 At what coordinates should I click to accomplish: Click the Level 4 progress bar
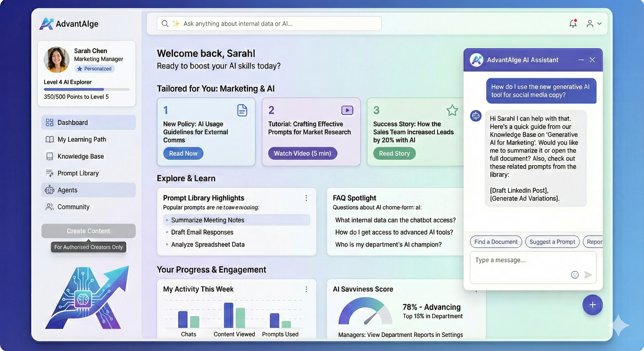(86, 89)
